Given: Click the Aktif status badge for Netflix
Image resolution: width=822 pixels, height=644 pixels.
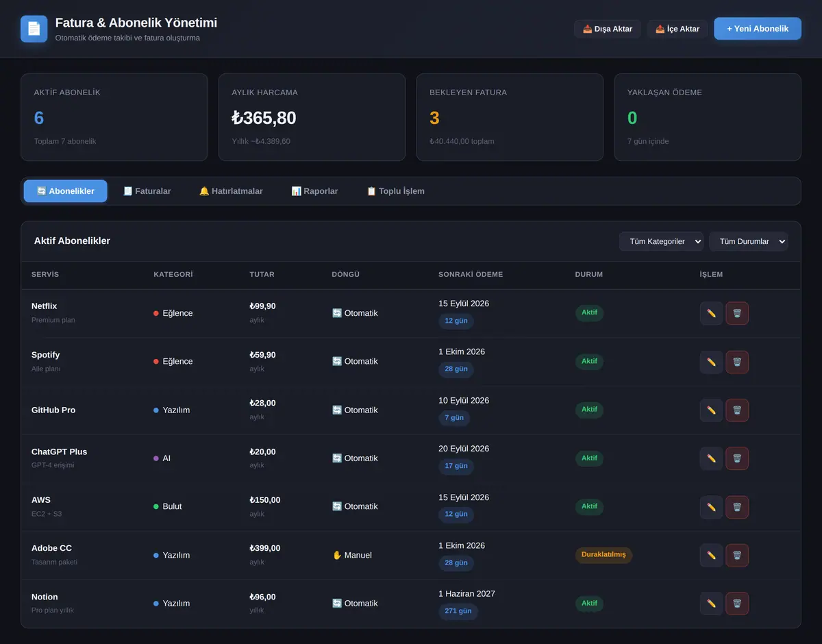Looking at the screenshot, I should tap(589, 312).
